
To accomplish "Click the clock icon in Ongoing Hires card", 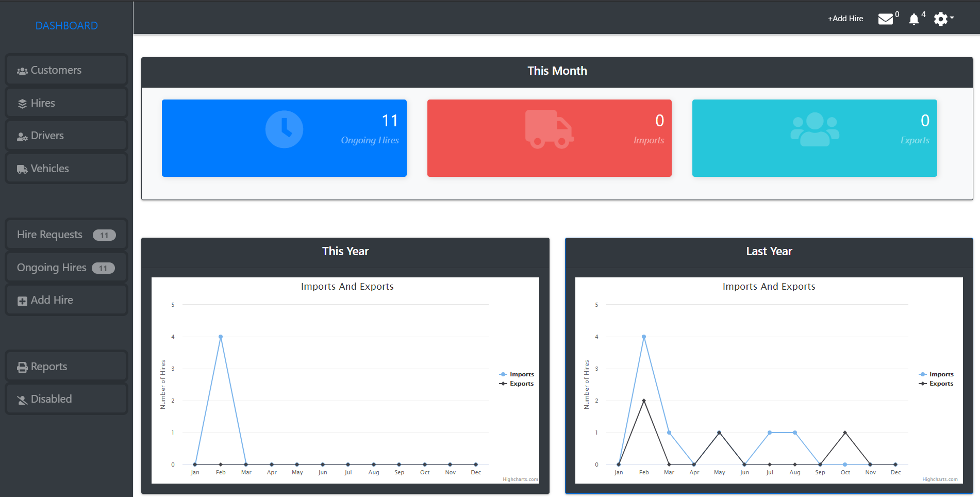I will pyautogui.click(x=284, y=129).
